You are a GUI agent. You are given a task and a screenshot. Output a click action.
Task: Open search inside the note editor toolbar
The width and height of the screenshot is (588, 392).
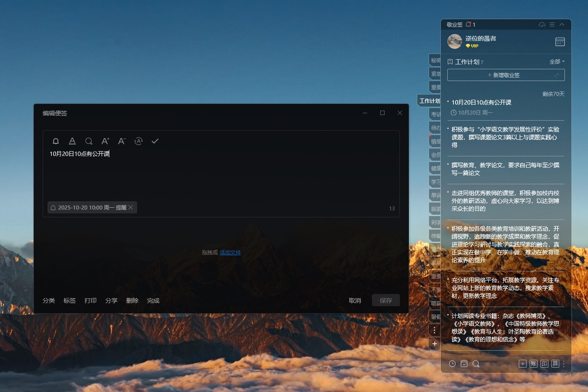(89, 141)
